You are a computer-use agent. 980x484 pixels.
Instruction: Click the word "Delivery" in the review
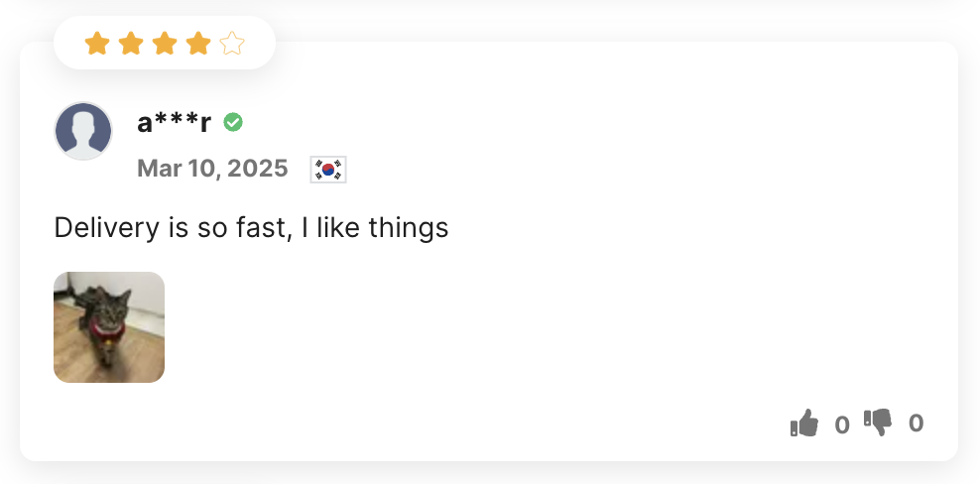coord(107,228)
